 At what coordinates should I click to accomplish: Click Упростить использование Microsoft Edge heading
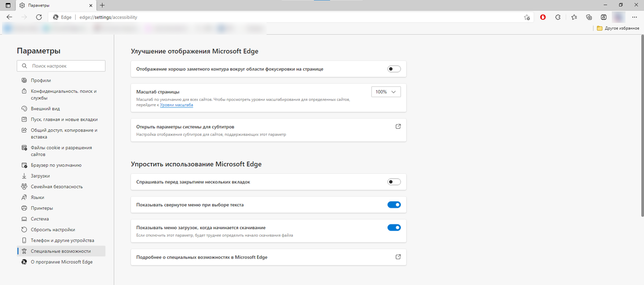tap(196, 164)
